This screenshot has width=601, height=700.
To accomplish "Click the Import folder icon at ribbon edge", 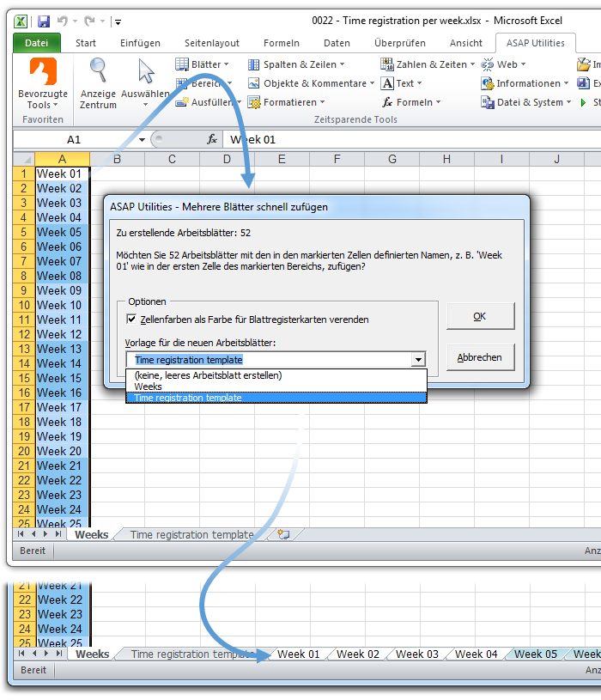I will point(584,64).
